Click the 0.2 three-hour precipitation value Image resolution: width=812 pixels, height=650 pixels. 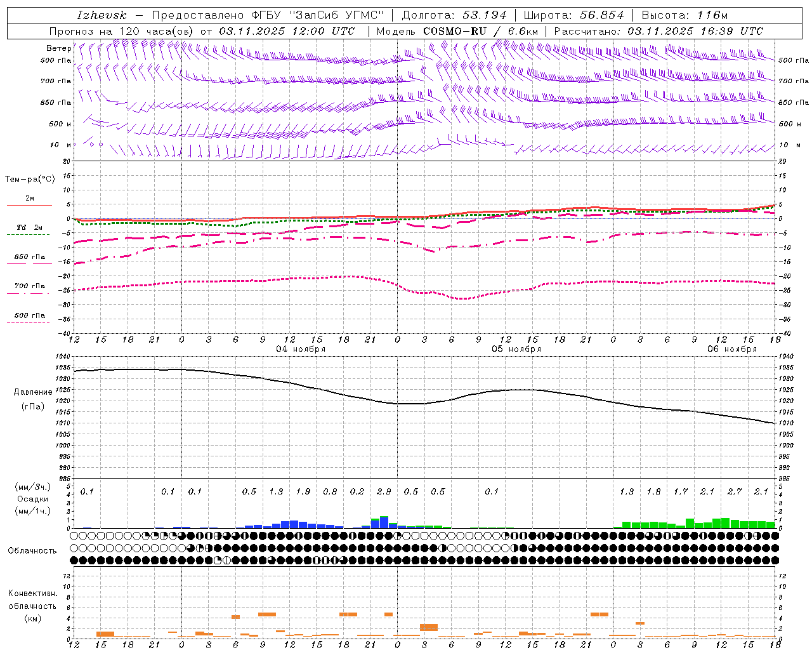(357, 491)
